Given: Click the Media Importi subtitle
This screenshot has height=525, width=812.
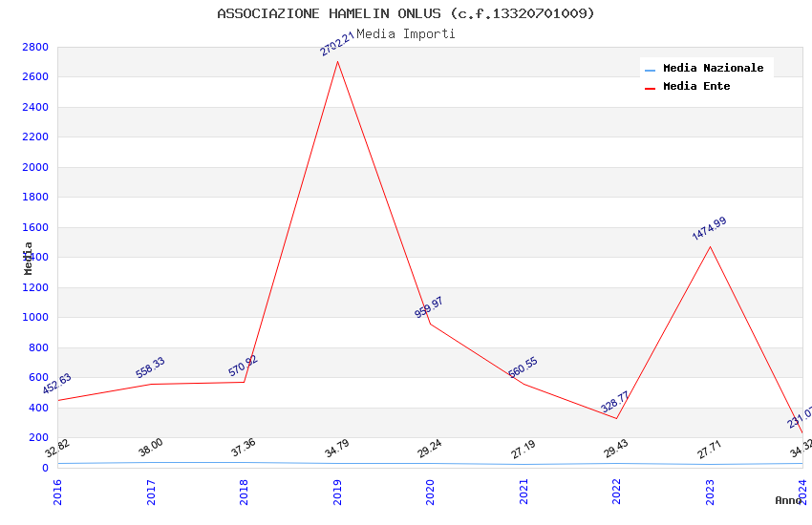Looking at the screenshot, I should click(405, 34).
